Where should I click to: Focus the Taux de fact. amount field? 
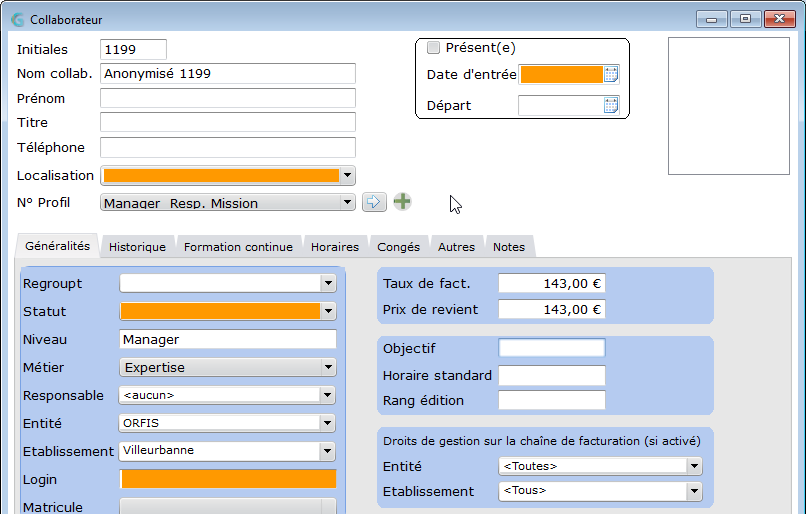[x=552, y=283]
